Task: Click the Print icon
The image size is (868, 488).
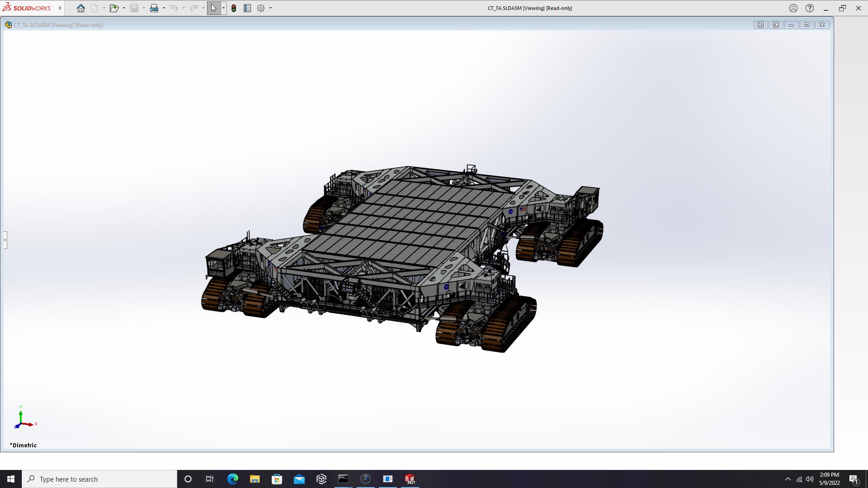Action: (x=154, y=8)
